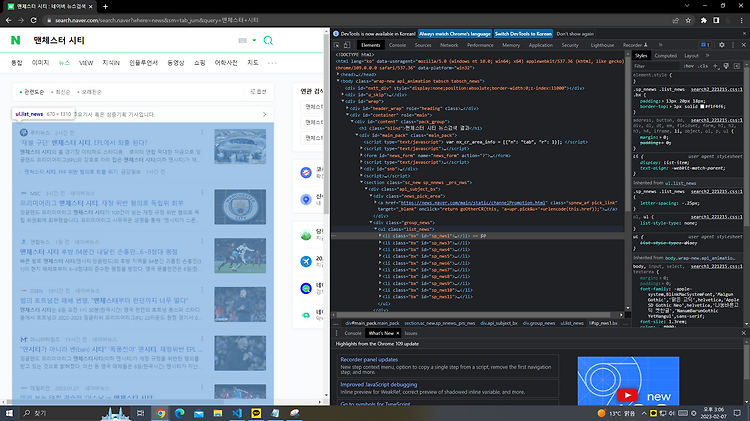Reload the page in Chrome
The width and height of the screenshot is (750, 421).
tap(33, 20)
